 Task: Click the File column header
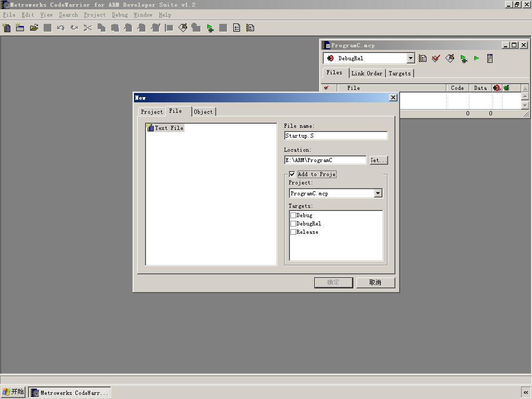click(392, 88)
